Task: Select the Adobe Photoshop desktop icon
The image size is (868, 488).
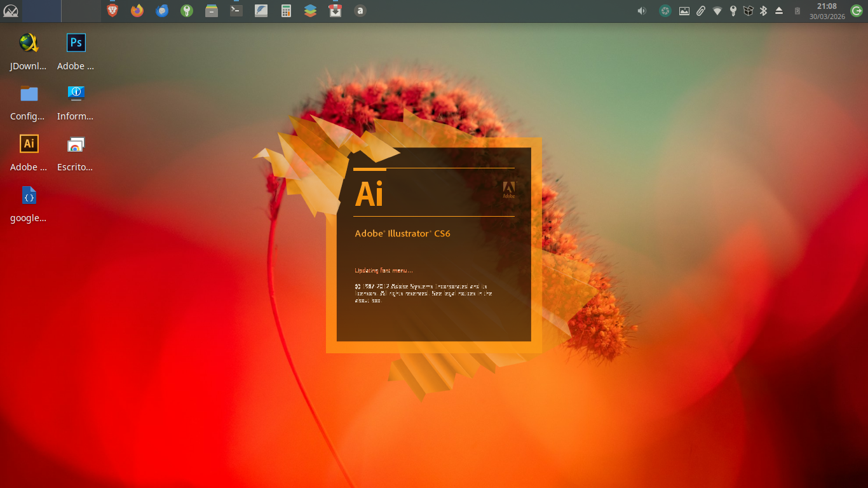Action: [76, 43]
